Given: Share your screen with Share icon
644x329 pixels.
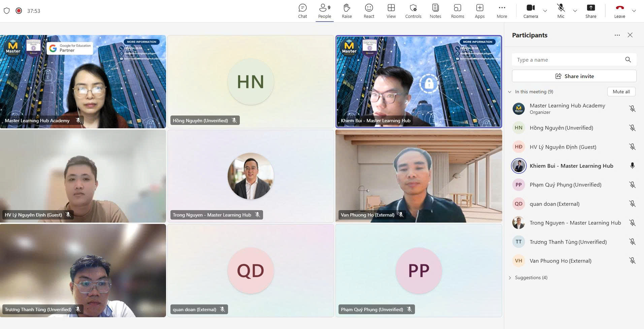Looking at the screenshot, I should click(x=591, y=11).
